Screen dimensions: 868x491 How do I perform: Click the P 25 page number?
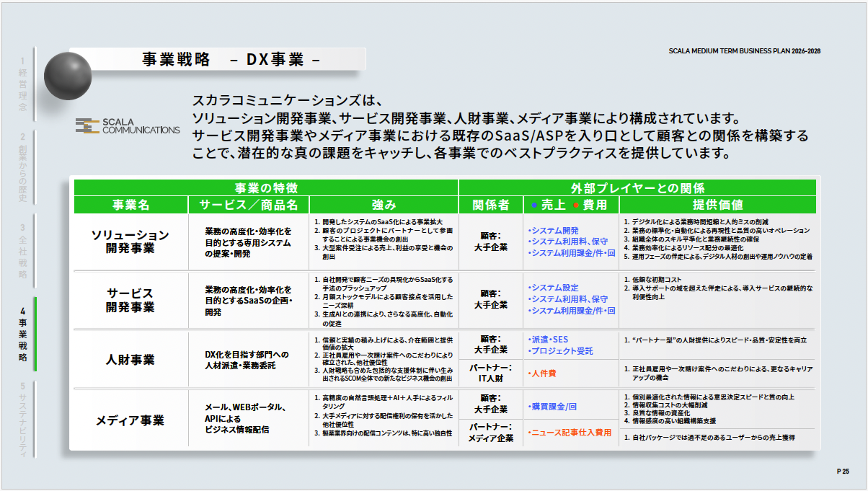click(x=843, y=471)
